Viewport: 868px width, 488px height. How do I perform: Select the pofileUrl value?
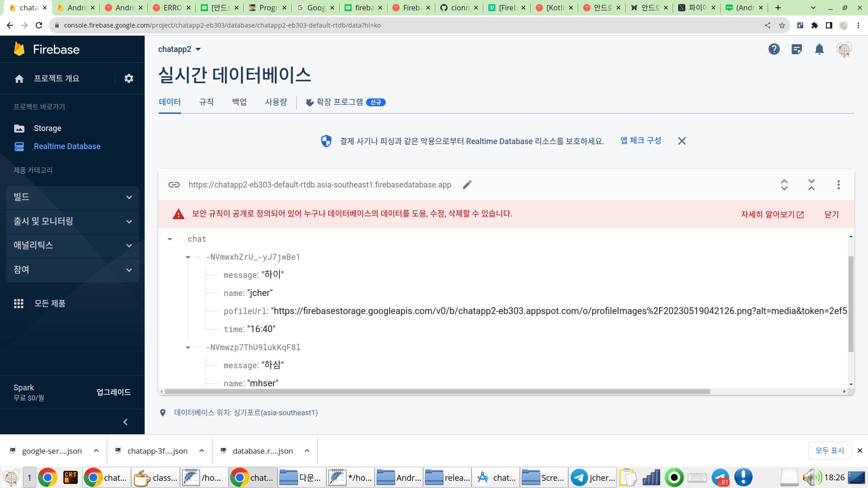559,311
